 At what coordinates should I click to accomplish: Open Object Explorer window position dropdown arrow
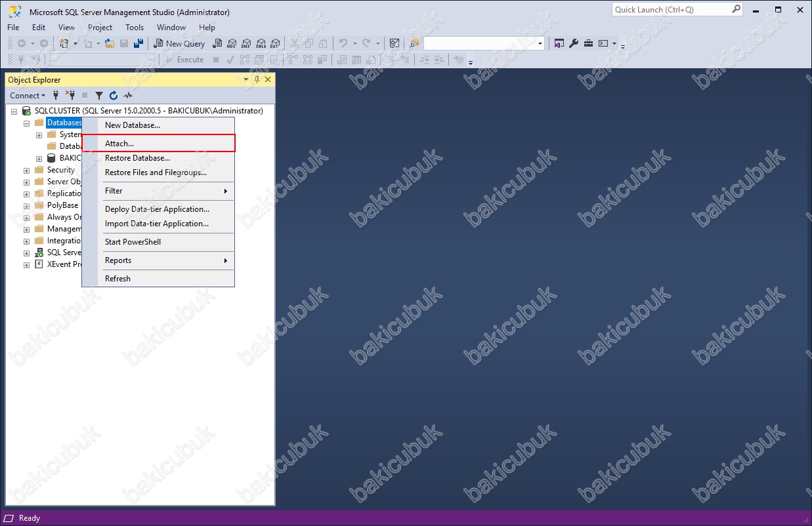click(x=246, y=79)
